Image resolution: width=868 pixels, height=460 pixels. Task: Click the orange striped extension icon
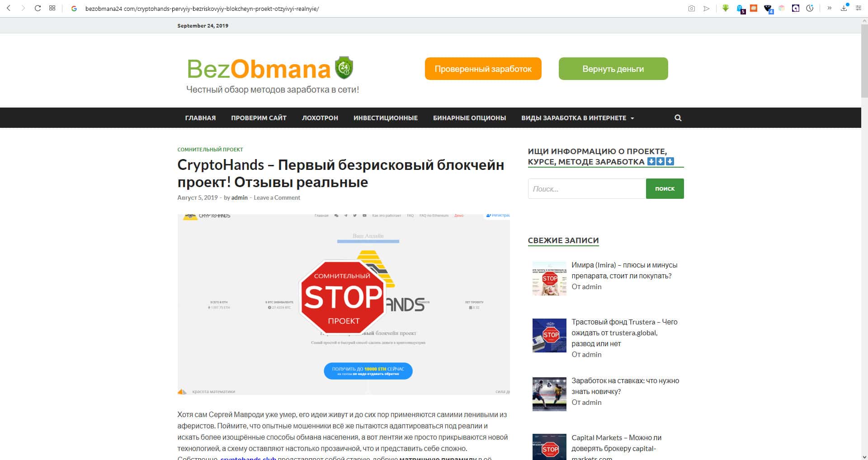coord(754,8)
